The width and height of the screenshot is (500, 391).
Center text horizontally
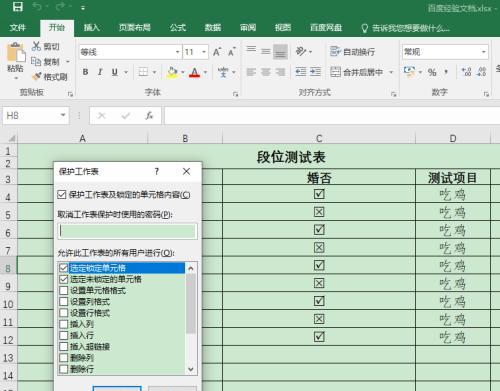pyautogui.click(x=266, y=72)
